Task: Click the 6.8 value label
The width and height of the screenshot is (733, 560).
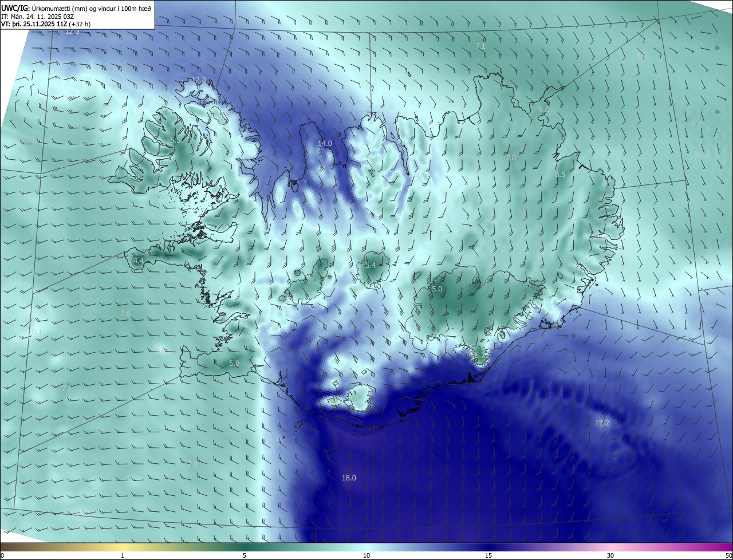Action: point(544,109)
